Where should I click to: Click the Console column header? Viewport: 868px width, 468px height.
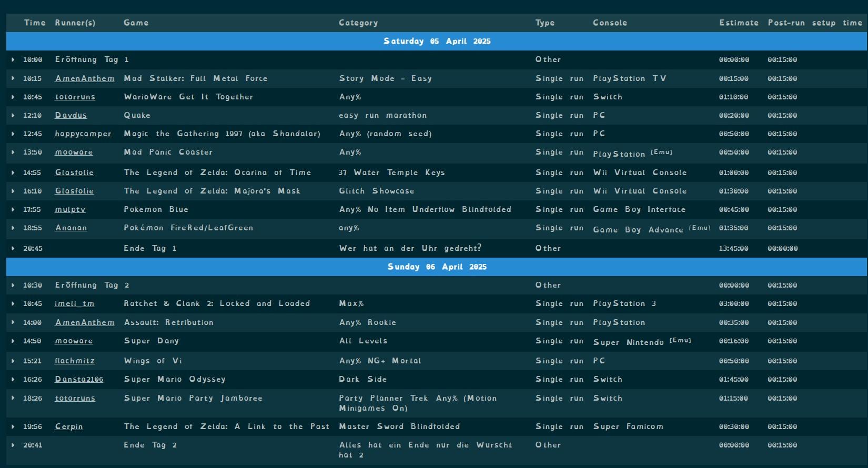click(610, 23)
